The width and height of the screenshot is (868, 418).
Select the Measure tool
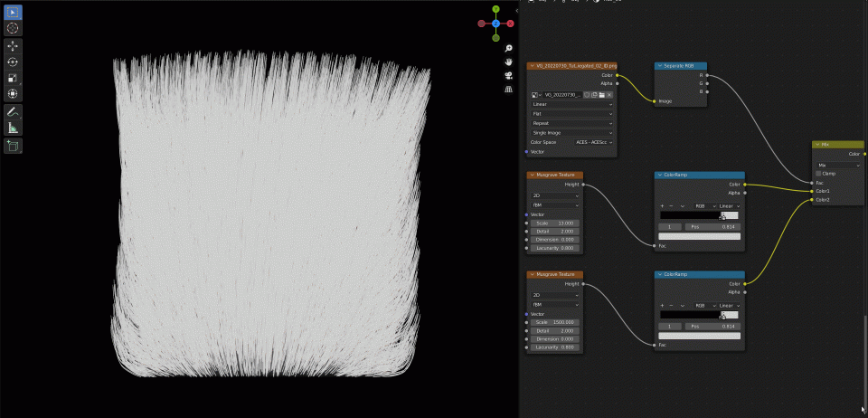(14, 128)
